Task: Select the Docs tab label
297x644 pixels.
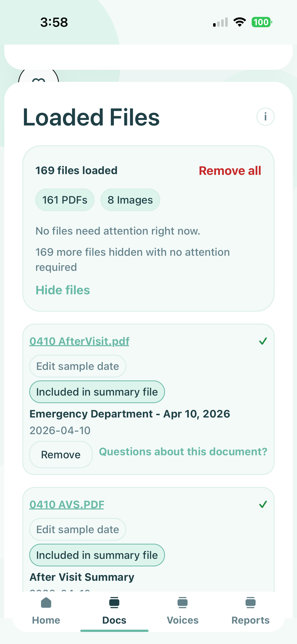Action: 114,620
